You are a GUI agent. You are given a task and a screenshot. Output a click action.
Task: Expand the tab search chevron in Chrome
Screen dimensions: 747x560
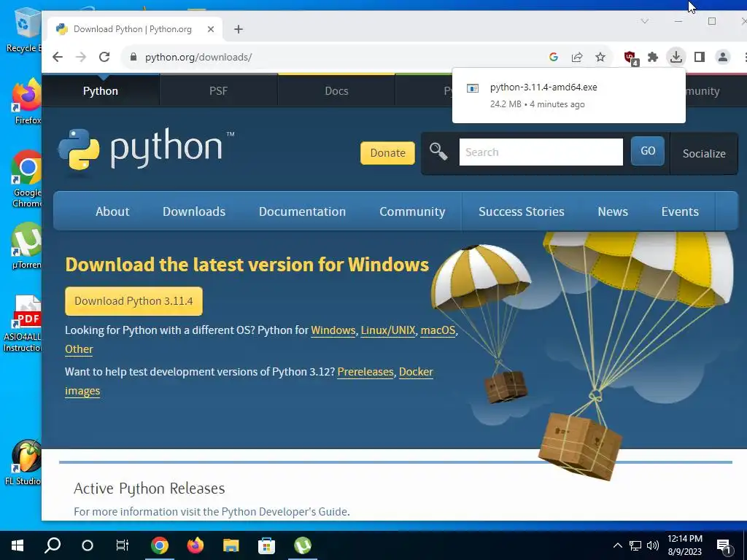(645, 21)
